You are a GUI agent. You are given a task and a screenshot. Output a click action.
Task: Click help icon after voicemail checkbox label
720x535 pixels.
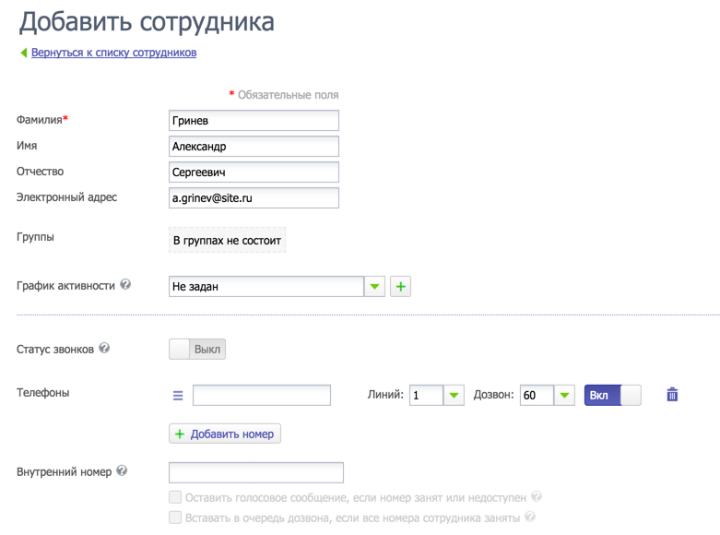[537, 497]
